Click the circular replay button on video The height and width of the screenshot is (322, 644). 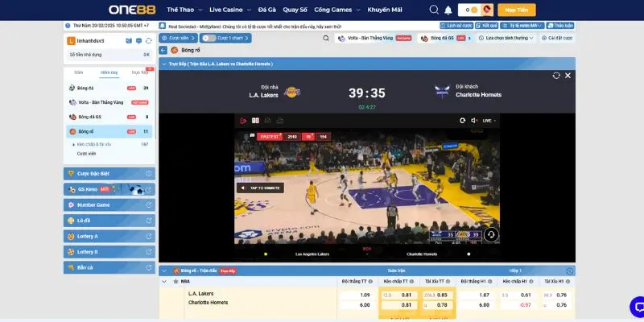click(491, 235)
